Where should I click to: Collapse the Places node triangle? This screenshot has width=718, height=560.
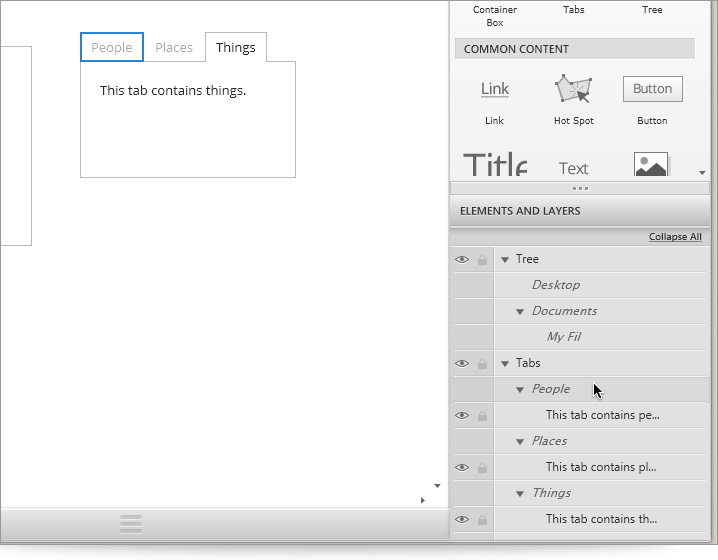[x=520, y=442]
